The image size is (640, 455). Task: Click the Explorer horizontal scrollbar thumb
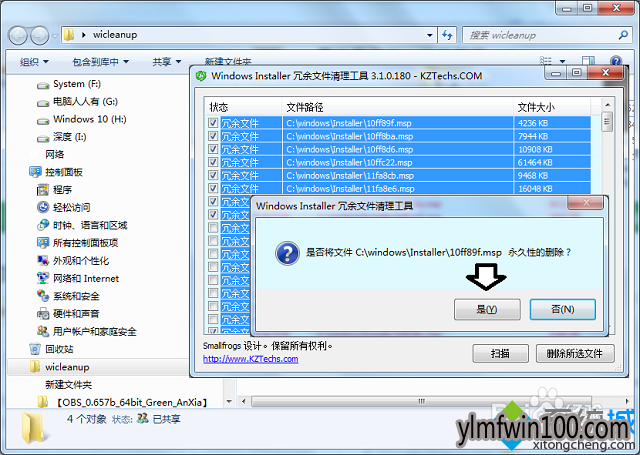421,402
